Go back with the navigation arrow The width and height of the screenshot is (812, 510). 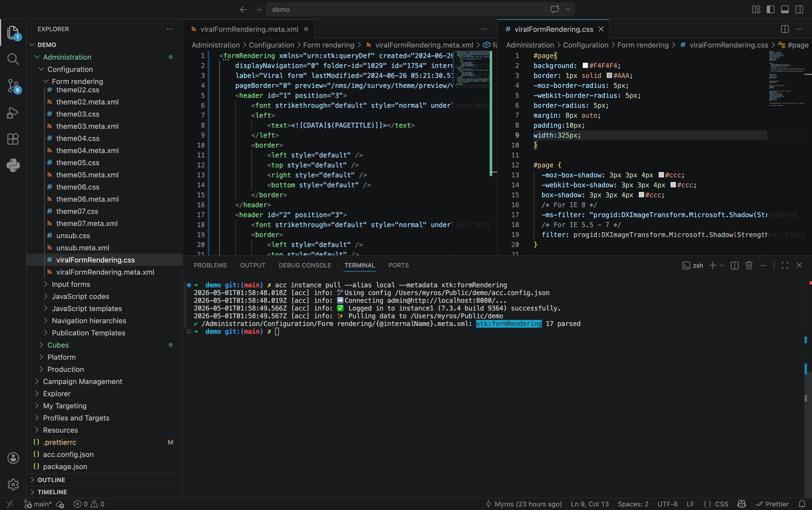click(243, 9)
